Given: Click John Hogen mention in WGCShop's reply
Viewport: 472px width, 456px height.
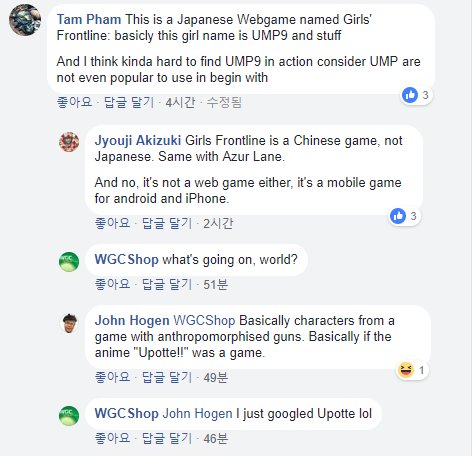Looking at the screenshot, I should point(197,414).
